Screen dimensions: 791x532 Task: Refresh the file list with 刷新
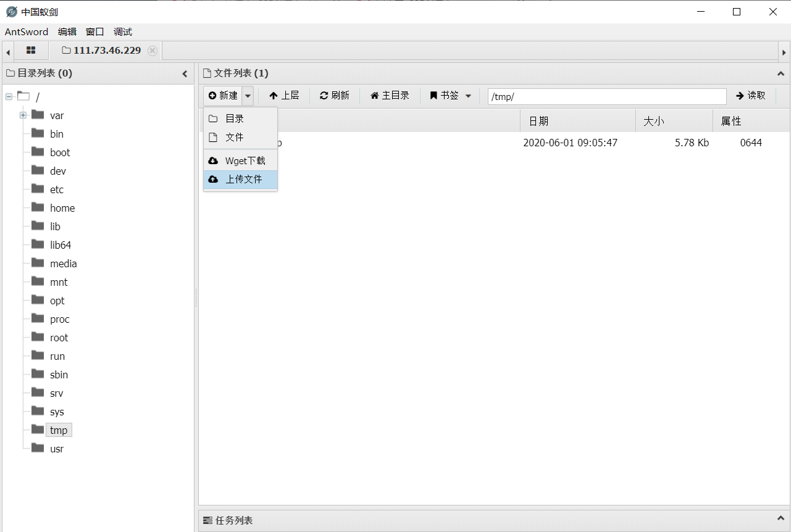334,96
